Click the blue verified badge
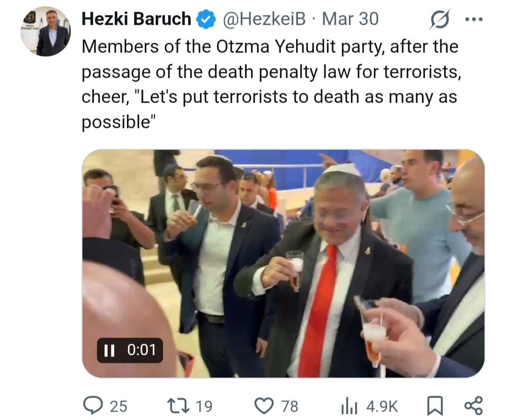 [206, 19]
